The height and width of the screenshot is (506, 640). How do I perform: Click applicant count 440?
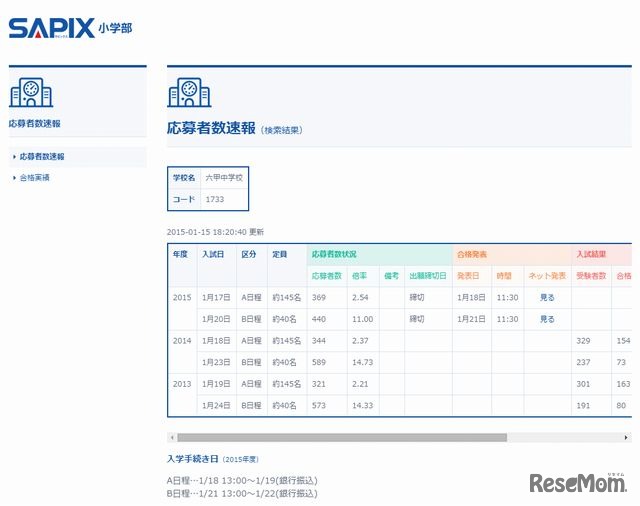coord(319,319)
